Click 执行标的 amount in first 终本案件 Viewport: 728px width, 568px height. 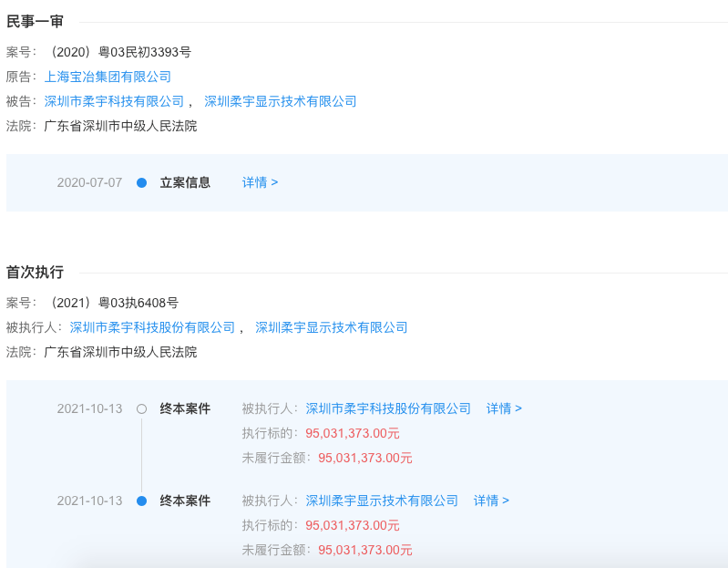pyautogui.click(x=353, y=433)
